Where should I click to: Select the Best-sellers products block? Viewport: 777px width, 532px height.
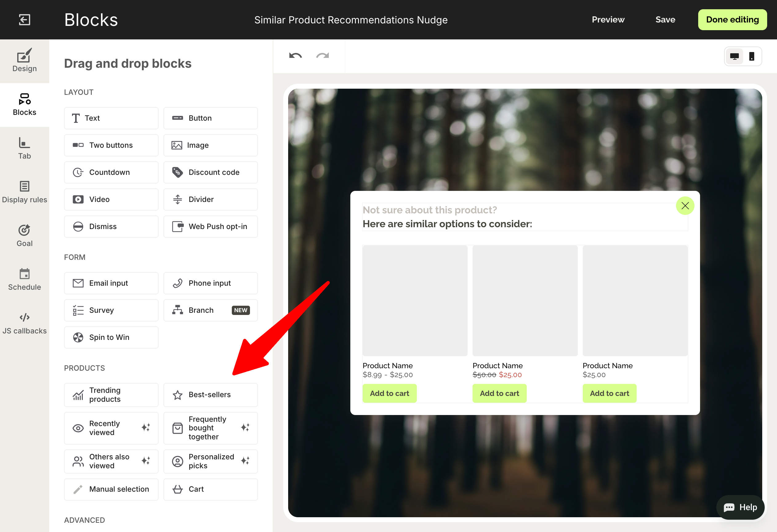click(210, 395)
